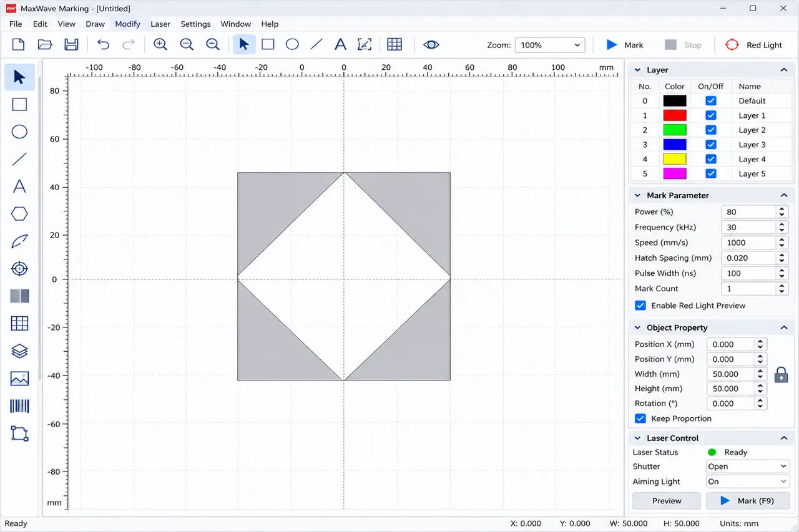Toggle Layer 1 On/Off checkbox
This screenshot has height=532, width=799.
tap(710, 115)
